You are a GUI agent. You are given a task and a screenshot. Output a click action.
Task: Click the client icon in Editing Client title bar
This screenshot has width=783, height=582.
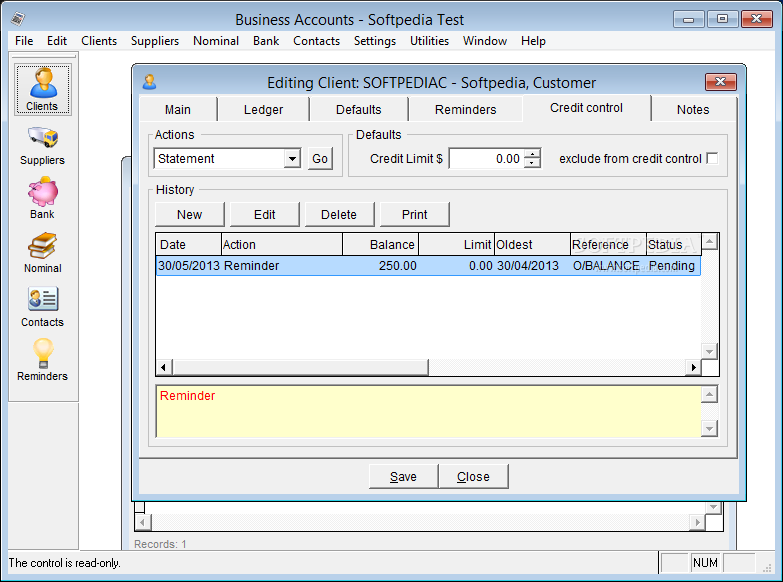(149, 82)
